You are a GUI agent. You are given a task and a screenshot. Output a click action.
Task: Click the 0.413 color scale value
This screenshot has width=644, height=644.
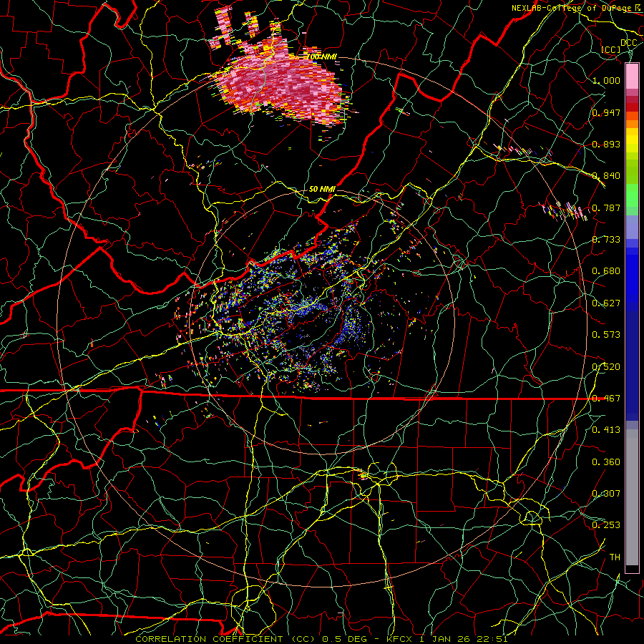[606, 430]
